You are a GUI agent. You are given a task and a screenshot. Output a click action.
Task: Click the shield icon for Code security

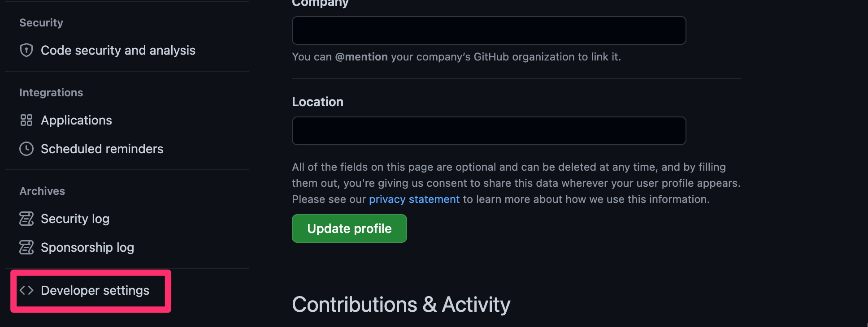point(26,50)
